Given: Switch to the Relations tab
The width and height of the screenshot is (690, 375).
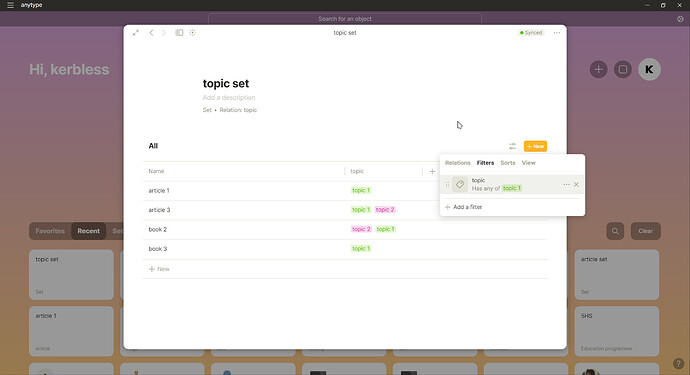Looking at the screenshot, I should (x=458, y=163).
